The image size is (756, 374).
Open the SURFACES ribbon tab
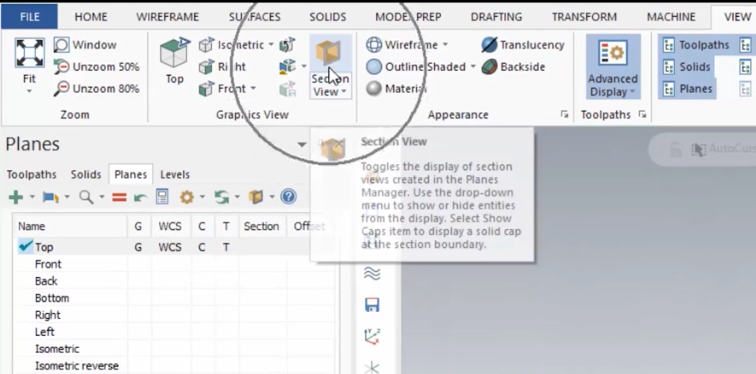tap(255, 17)
